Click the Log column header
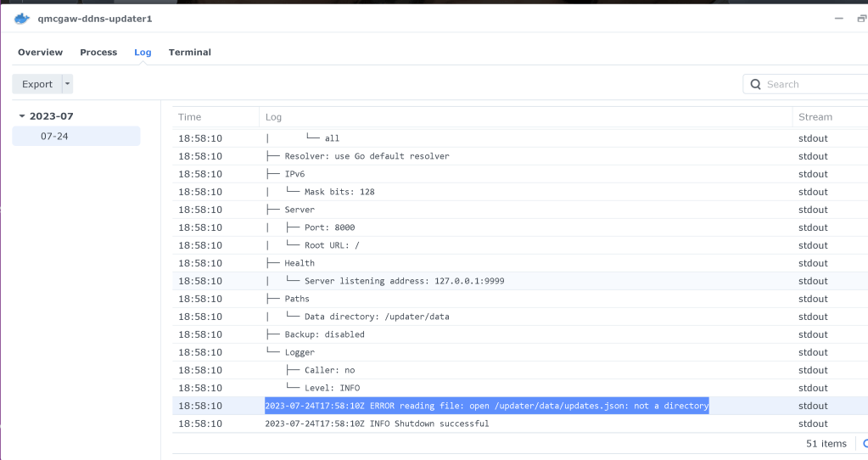The image size is (868, 460). coord(526,117)
